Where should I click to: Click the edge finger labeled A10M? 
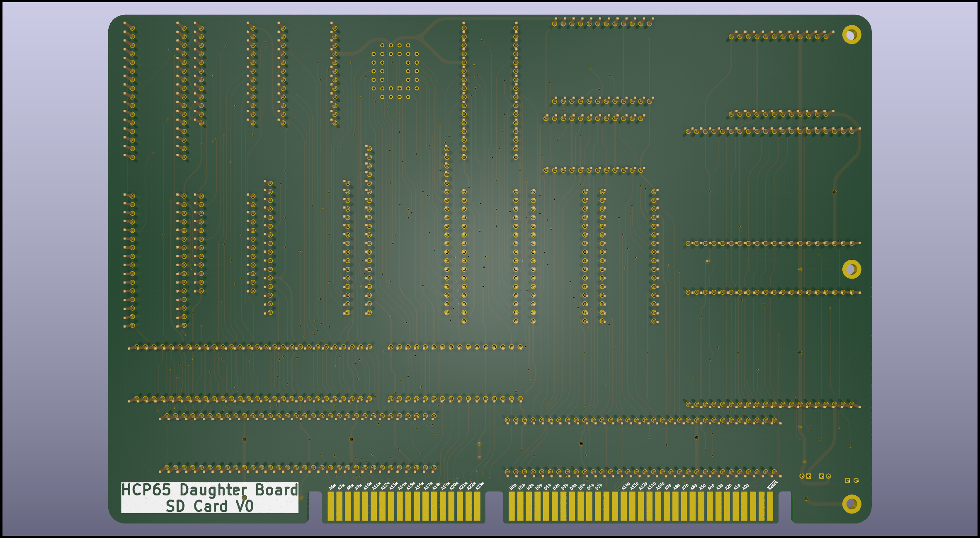(x=365, y=506)
